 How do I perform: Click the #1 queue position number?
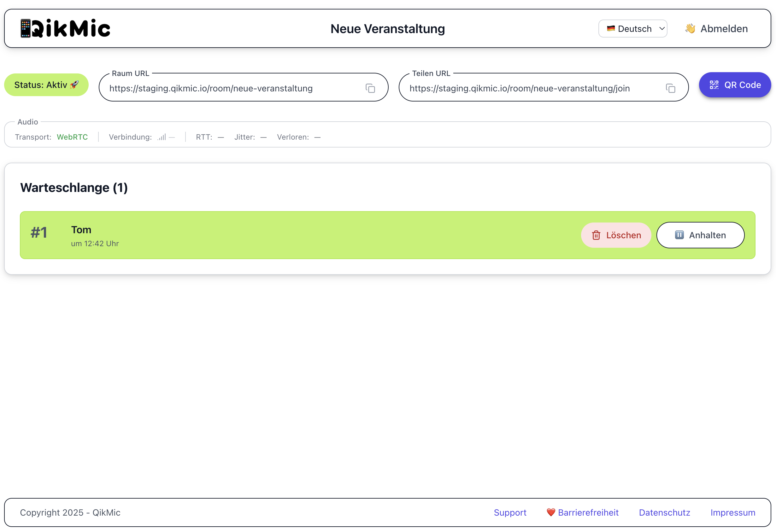click(x=39, y=233)
